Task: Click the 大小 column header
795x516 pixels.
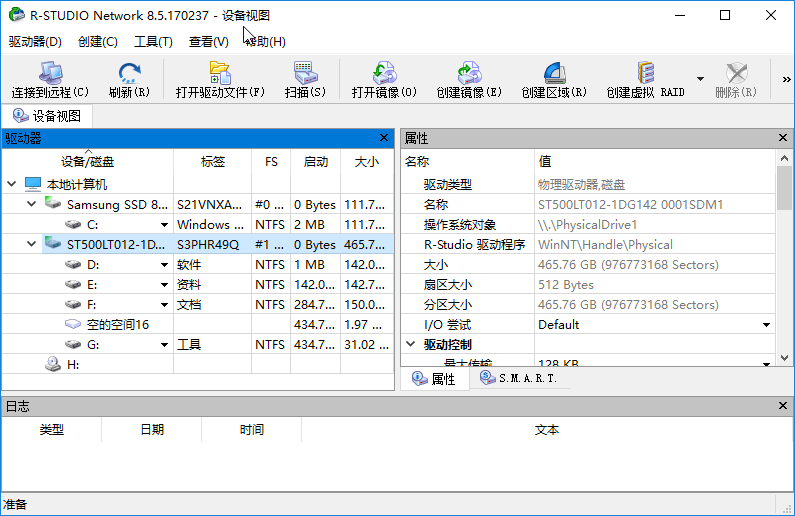Action: pos(366,161)
